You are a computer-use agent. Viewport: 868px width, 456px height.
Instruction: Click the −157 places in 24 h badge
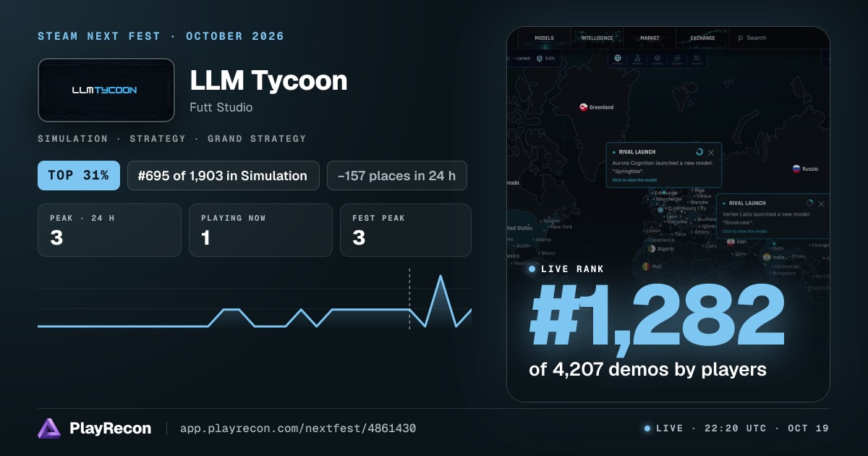tap(397, 175)
